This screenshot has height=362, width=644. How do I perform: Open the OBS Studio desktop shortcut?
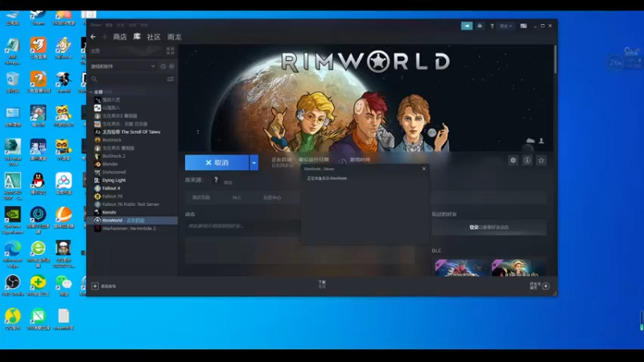[x=13, y=285]
